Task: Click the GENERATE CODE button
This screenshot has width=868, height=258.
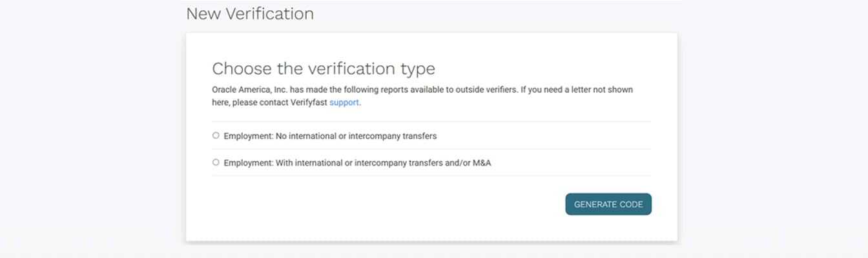Action: click(608, 204)
